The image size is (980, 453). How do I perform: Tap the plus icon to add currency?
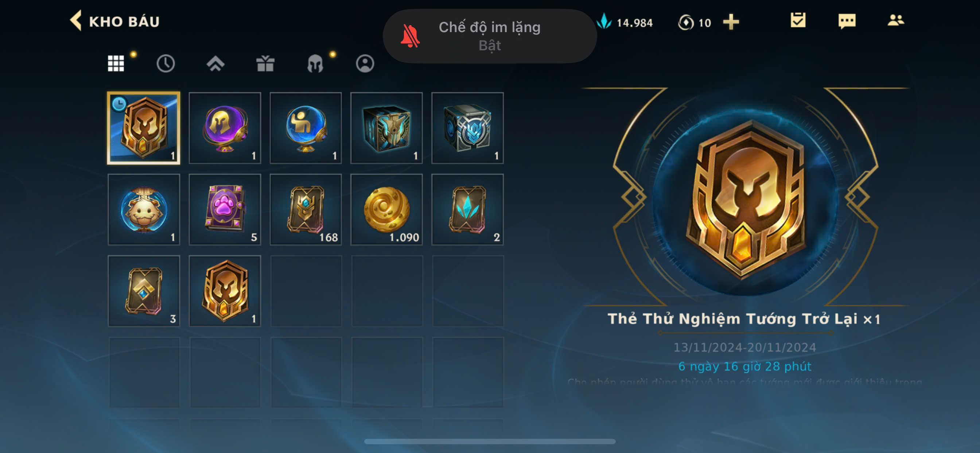coord(731,22)
